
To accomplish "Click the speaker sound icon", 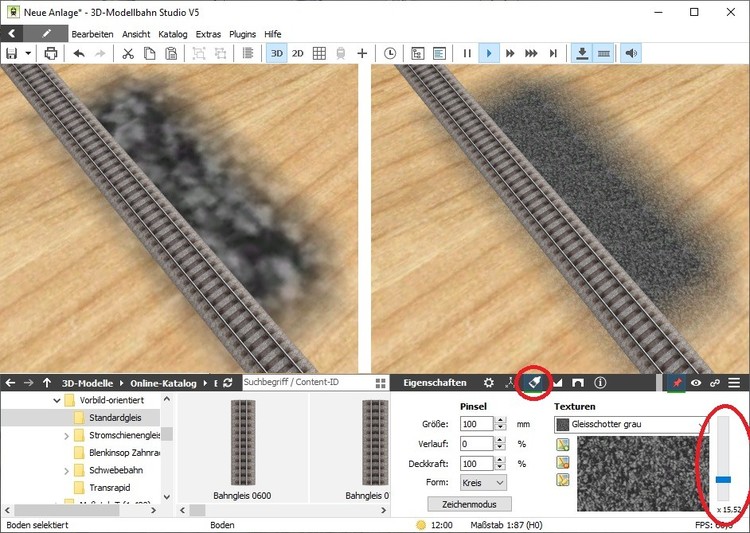I will pos(631,53).
